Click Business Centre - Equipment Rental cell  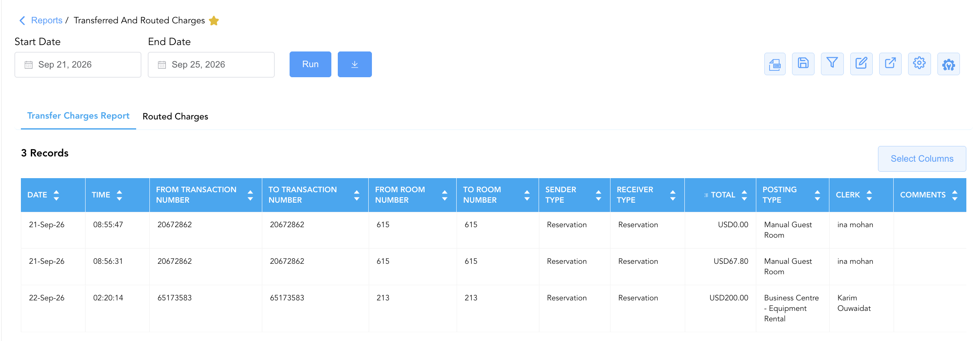[791, 308]
